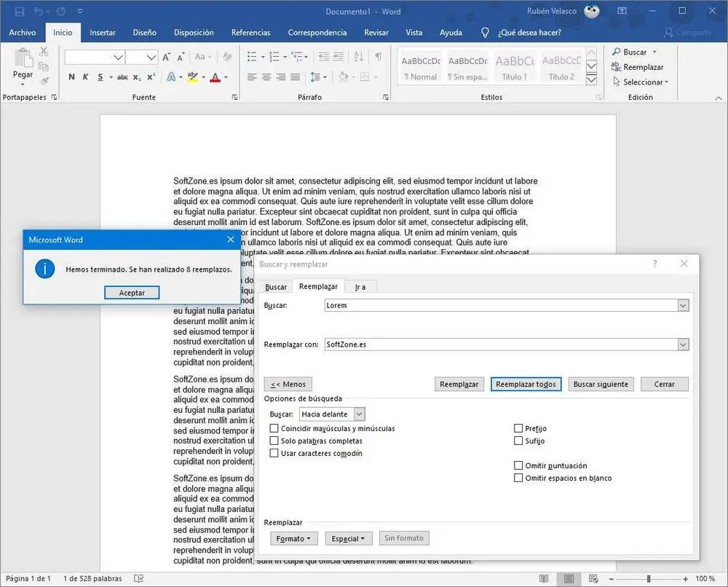Align text to the right
The height and width of the screenshot is (587, 728).
[281, 77]
